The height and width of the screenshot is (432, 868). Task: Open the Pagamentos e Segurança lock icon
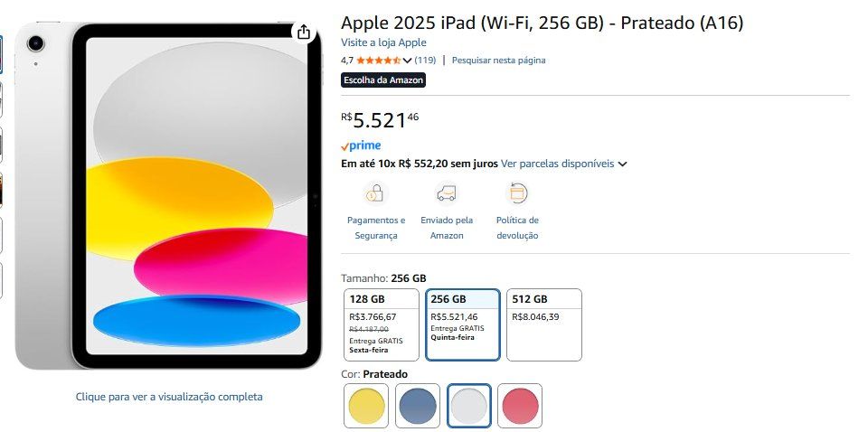coord(376,193)
